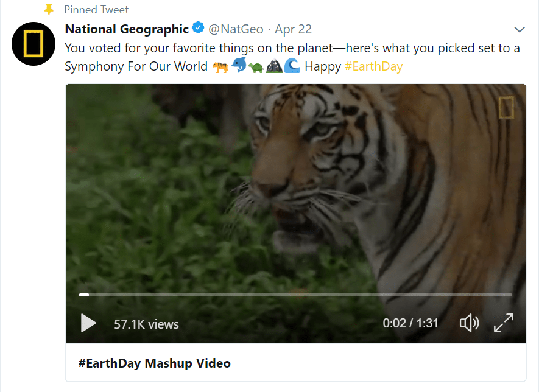The height and width of the screenshot is (392, 539).
Task: Click the 57.1K views counter
Action: 146,324
